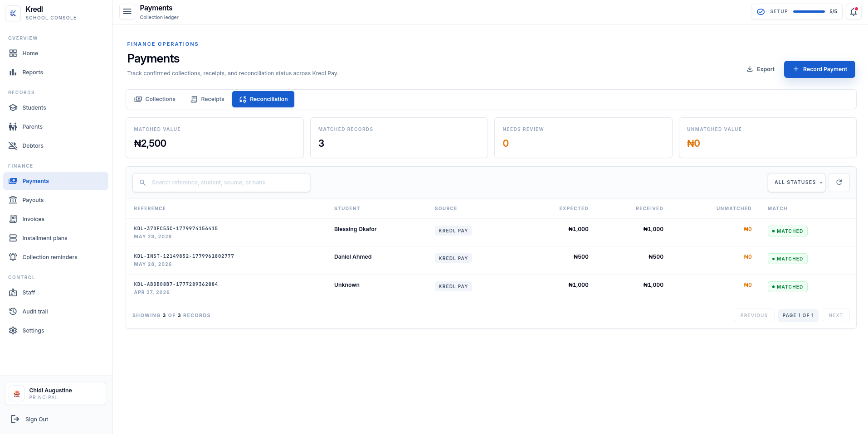Click the Setup progress bar
The width and height of the screenshot is (868, 434).
pyautogui.click(x=809, y=12)
